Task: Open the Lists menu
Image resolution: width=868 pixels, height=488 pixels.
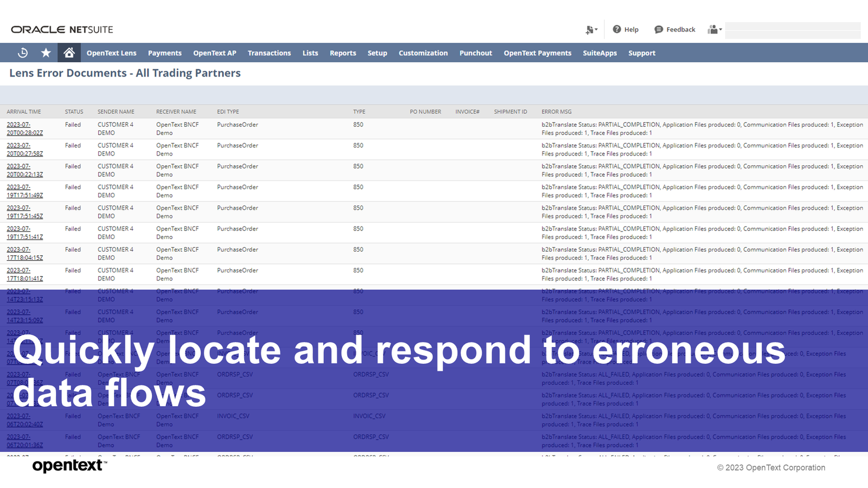Action: 310,53
